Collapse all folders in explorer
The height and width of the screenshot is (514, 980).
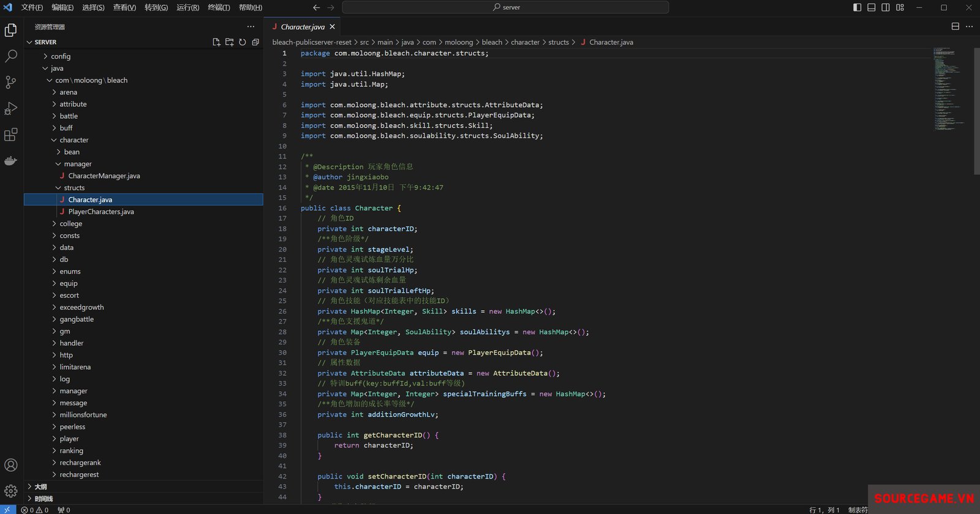(255, 42)
